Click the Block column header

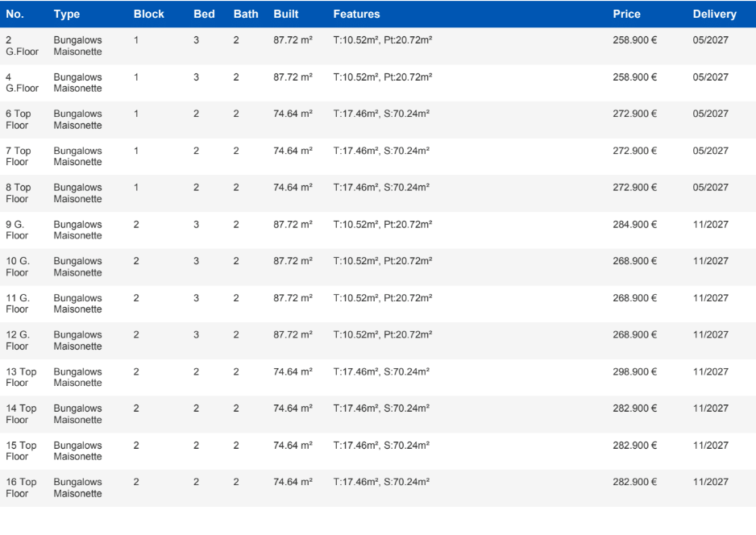148,15
